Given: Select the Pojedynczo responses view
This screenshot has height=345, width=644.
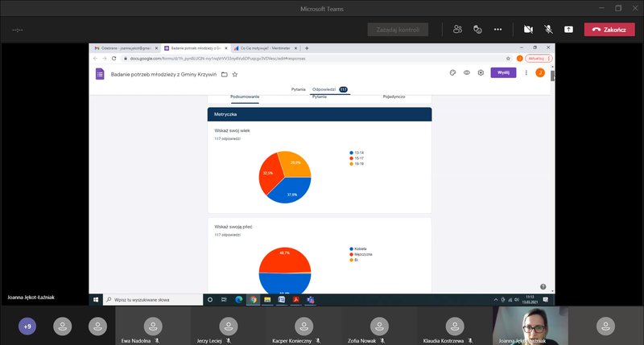Looking at the screenshot, I should point(394,97).
